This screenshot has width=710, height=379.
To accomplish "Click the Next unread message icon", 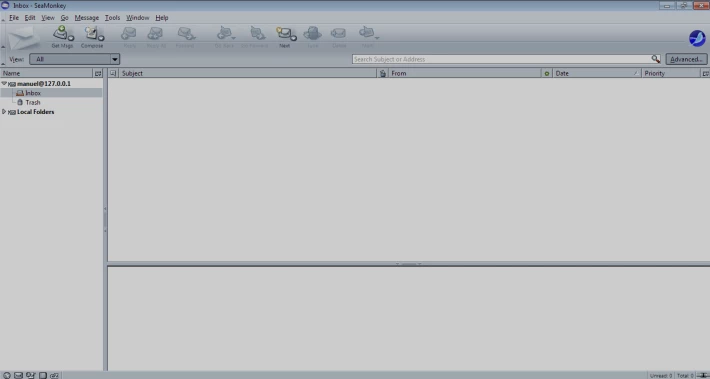I will [283, 34].
